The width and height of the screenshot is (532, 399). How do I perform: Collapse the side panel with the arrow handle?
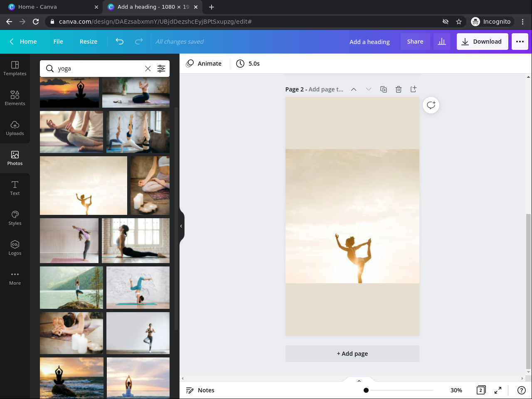coord(181,226)
